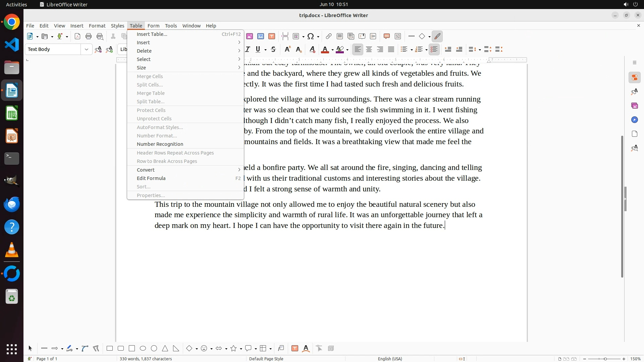This screenshot has height=362, width=644.
Task: Click the Export as PDF icon
Action: [x=77, y=36]
